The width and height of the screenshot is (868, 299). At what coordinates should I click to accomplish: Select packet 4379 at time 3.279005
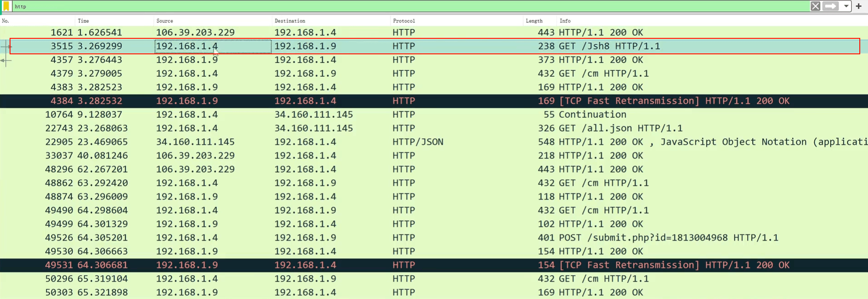(x=434, y=73)
